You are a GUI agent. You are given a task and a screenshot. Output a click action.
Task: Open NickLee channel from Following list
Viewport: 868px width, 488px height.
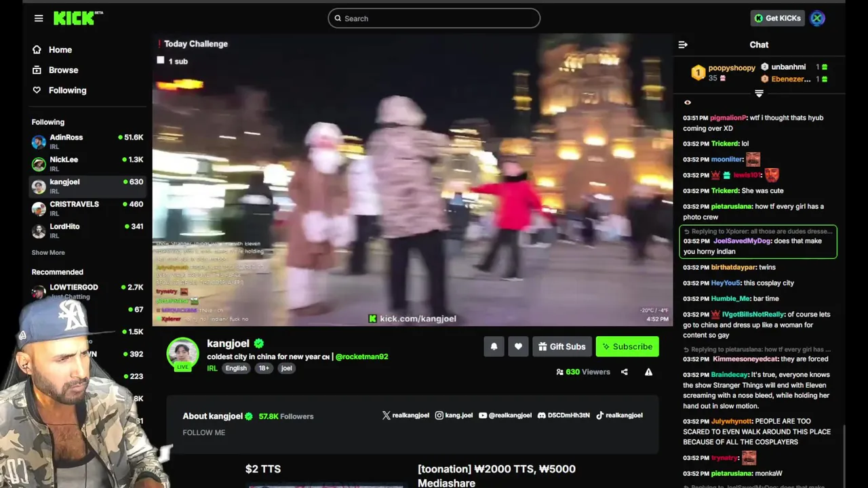pyautogui.click(x=87, y=163)
